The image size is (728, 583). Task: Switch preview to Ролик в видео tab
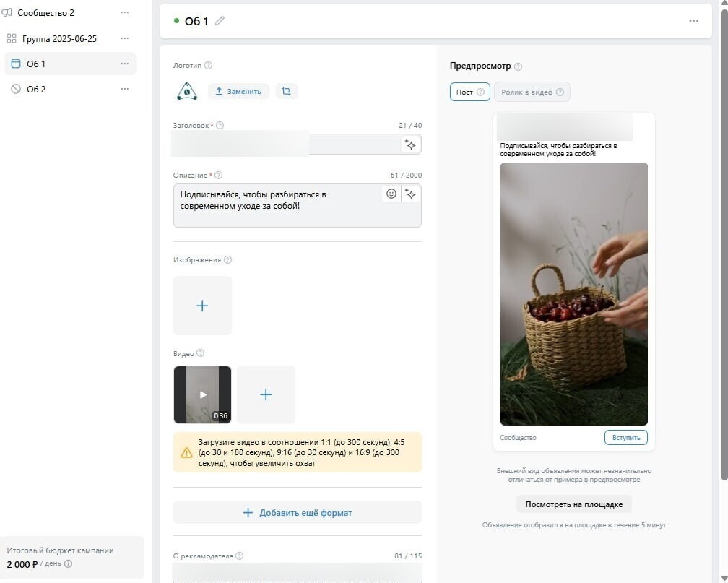532,92
